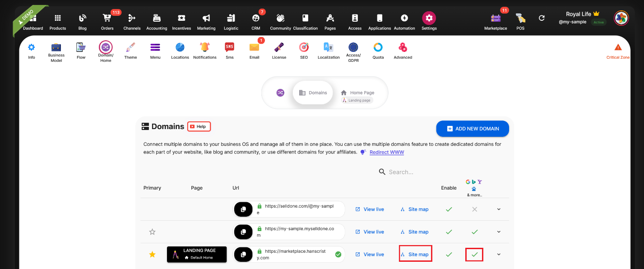
Task: Click the purple shuffle icon in pill bar
Action: click(x=280, y=93)
